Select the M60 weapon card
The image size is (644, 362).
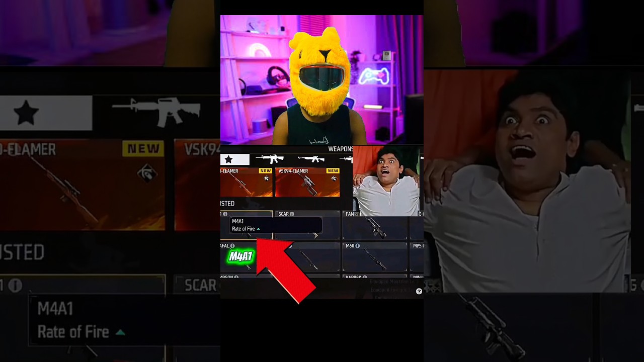[x=375, y=257]
